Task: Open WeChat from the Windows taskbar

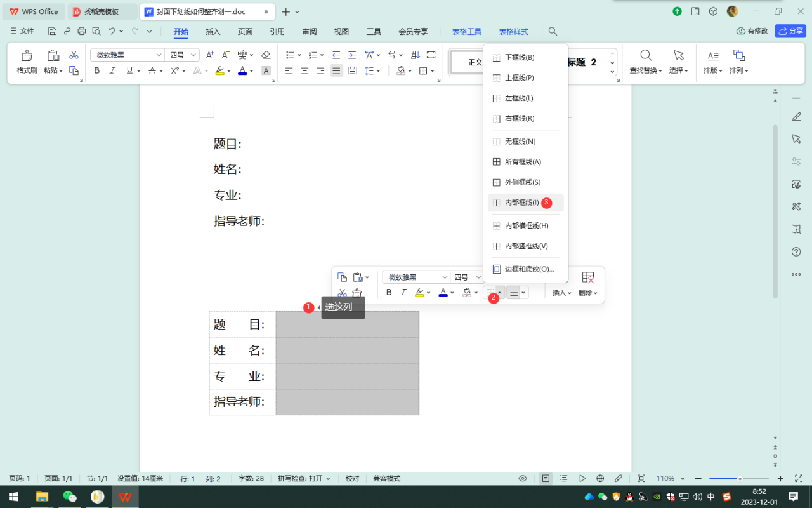Action: click(x=70, y=497)
